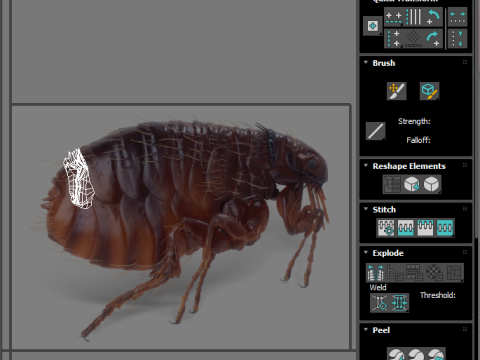The width and height of the screenshot is (480, 360).
Task: Click the vertical align icon with dashed vertical line
Action: click(x=394, y=38)
